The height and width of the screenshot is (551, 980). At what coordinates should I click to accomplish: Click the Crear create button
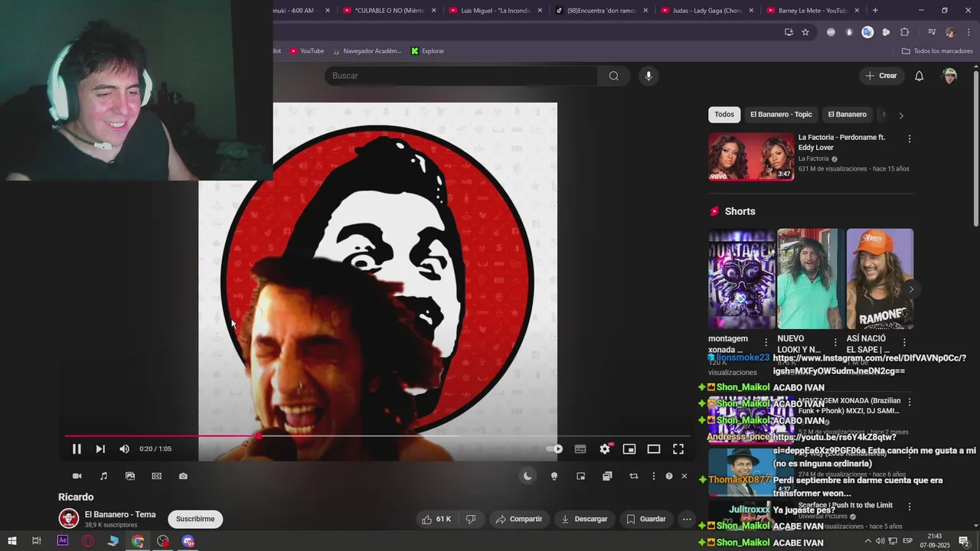881,76
